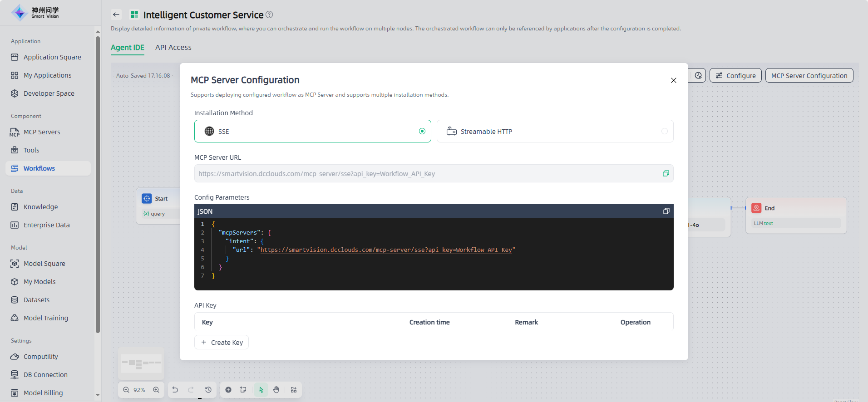
Task: Switch to the API Access tab
Action: [173, 48]
